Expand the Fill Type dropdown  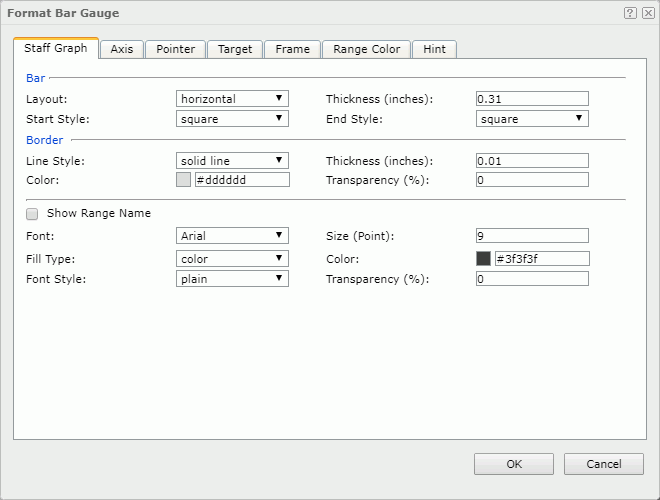pos(232,258)
